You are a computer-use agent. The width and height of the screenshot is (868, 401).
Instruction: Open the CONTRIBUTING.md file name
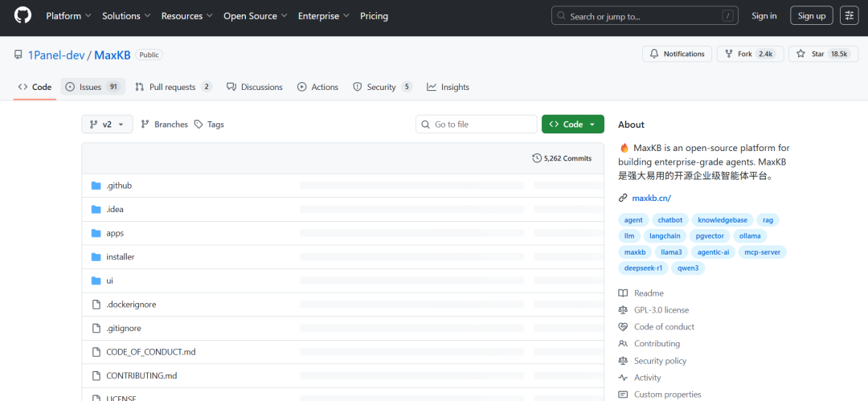click(141, 375)
